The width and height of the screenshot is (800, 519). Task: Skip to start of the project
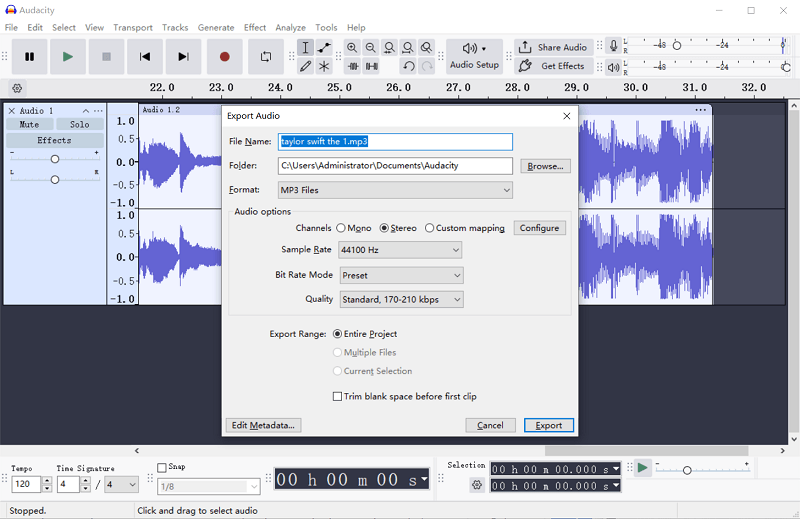145,57
